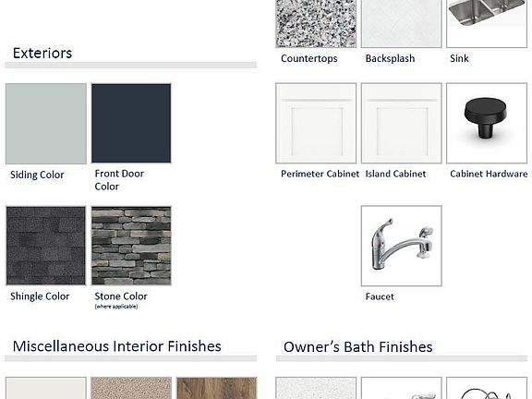Select the speckled Countertops sample image

(x=316, y=23)
